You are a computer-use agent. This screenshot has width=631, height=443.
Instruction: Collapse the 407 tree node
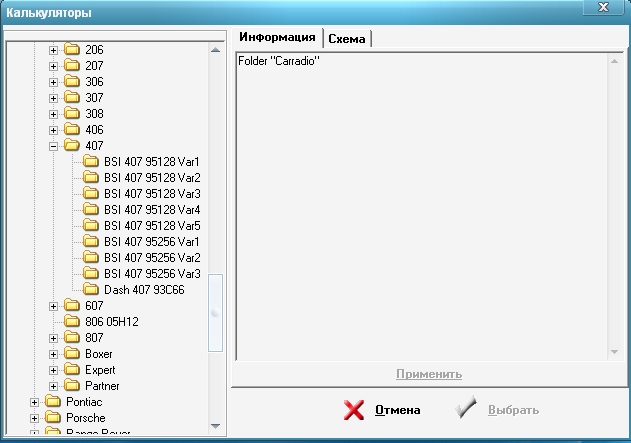tap(53, 146)
